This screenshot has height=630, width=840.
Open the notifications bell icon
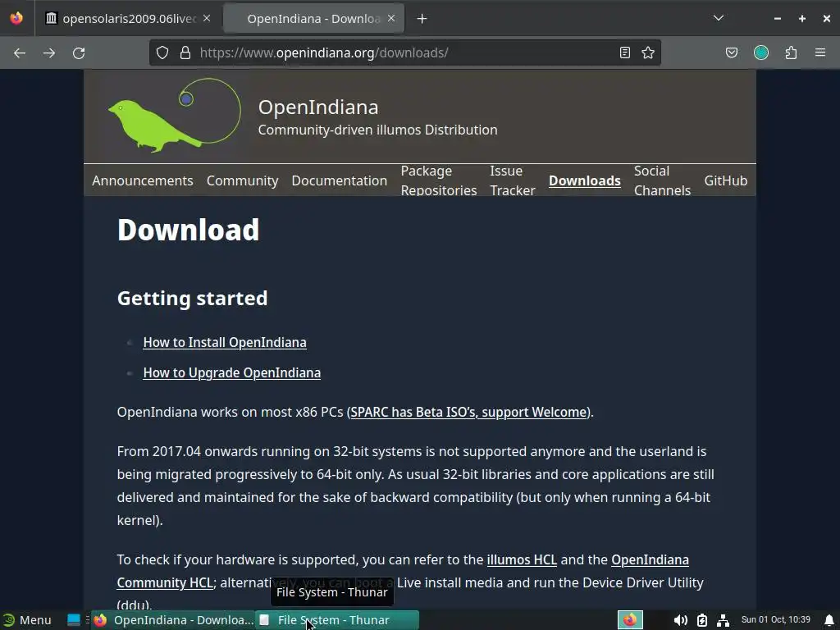tap(829, 620)
